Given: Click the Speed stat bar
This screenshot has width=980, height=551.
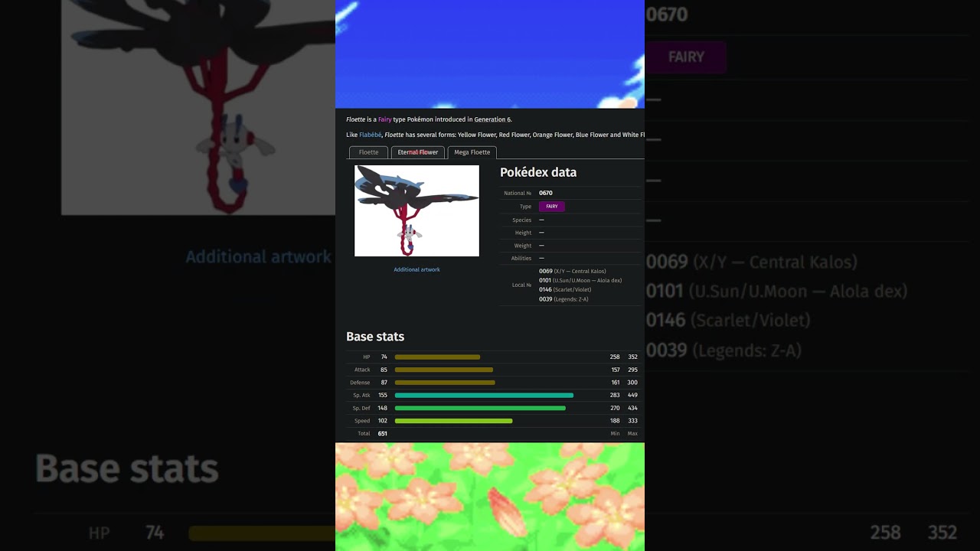Looking at the screenshot, I should pos(454,421).
